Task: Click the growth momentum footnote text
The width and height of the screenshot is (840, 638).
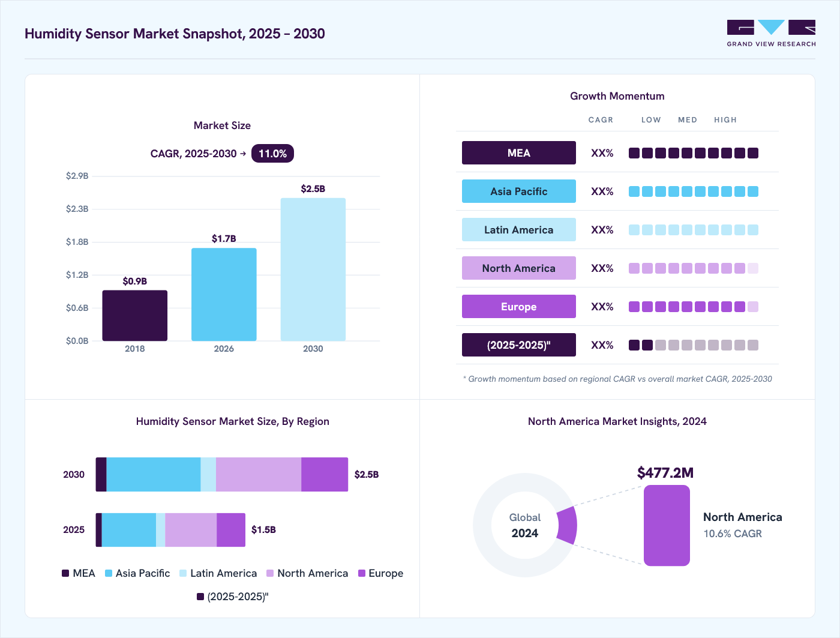Action: (x=617, y=379)
